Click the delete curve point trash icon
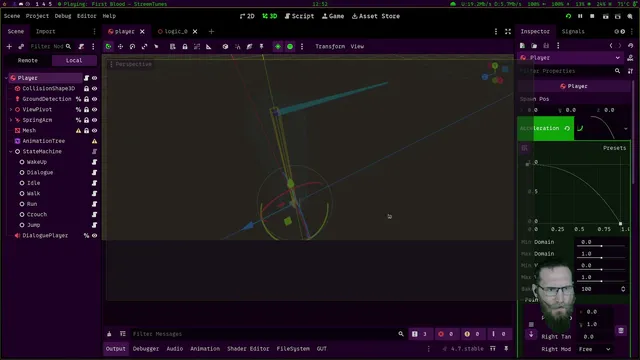The image size is (640, 360). (621, 330)
